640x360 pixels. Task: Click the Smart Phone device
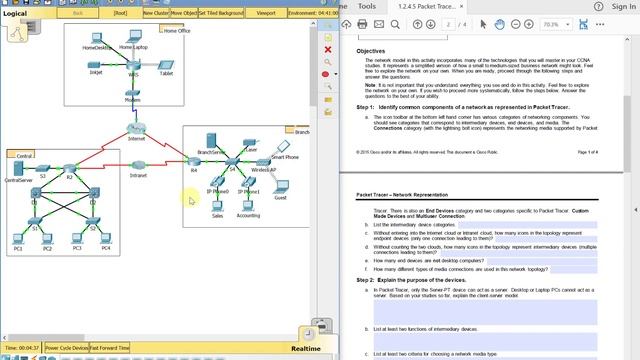[283, 146]
